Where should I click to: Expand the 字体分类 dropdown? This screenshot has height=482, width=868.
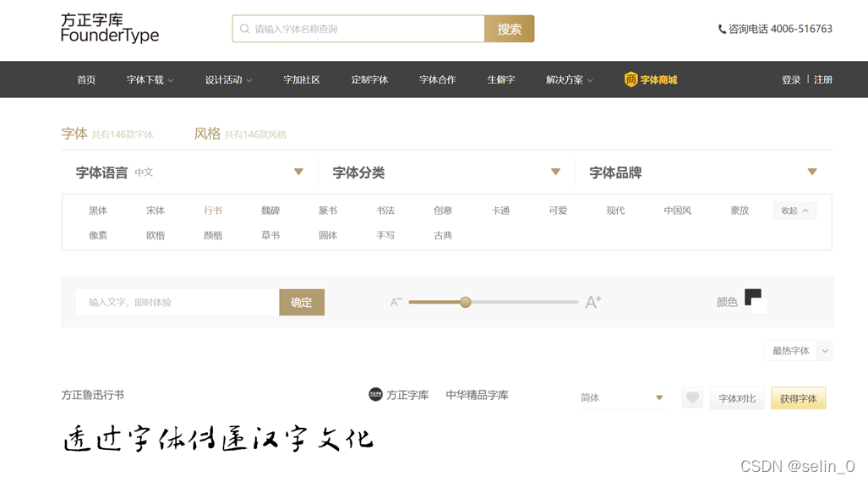tap(555, 172)
